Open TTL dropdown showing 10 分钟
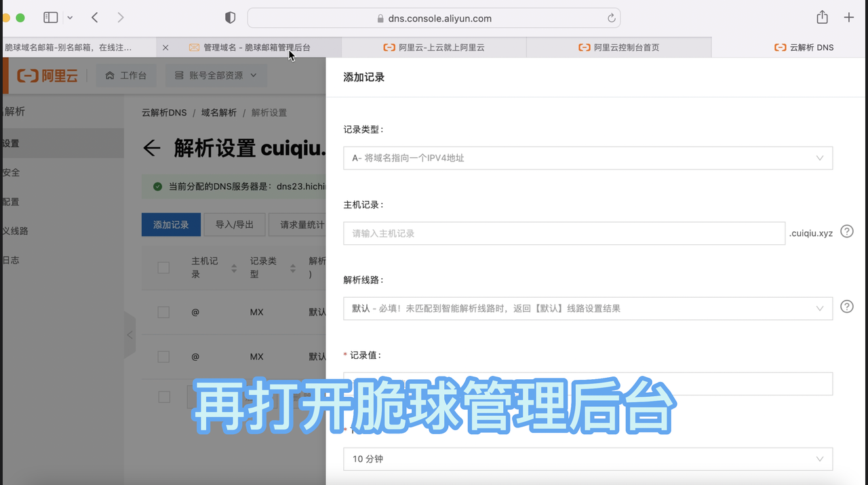This screenshot has width=868, height=485. (x=588, y=459)
